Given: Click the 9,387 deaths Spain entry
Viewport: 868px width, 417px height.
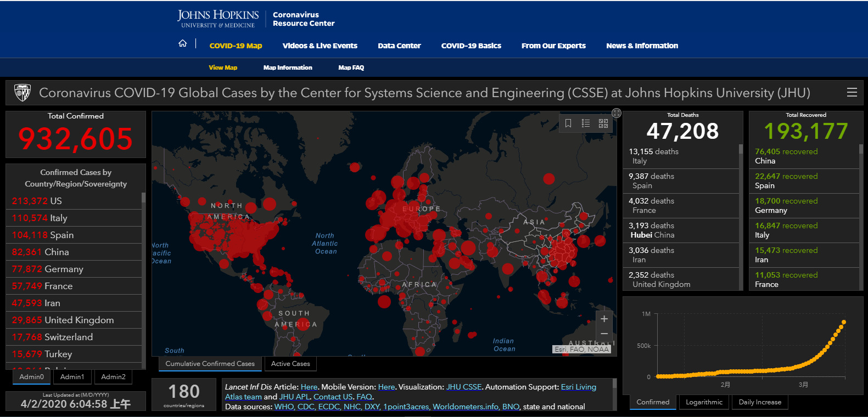Looking at the screenshot, I should 681,181.
